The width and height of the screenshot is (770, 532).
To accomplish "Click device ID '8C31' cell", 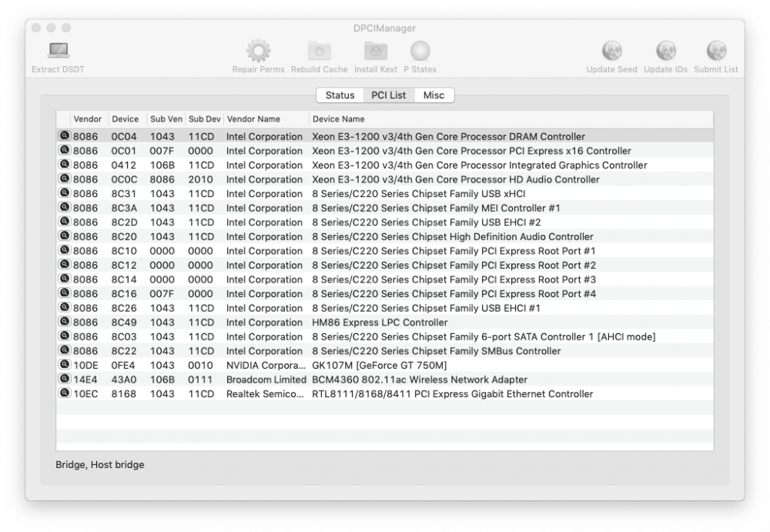I will pyautogui.click(x=124, y=193).
